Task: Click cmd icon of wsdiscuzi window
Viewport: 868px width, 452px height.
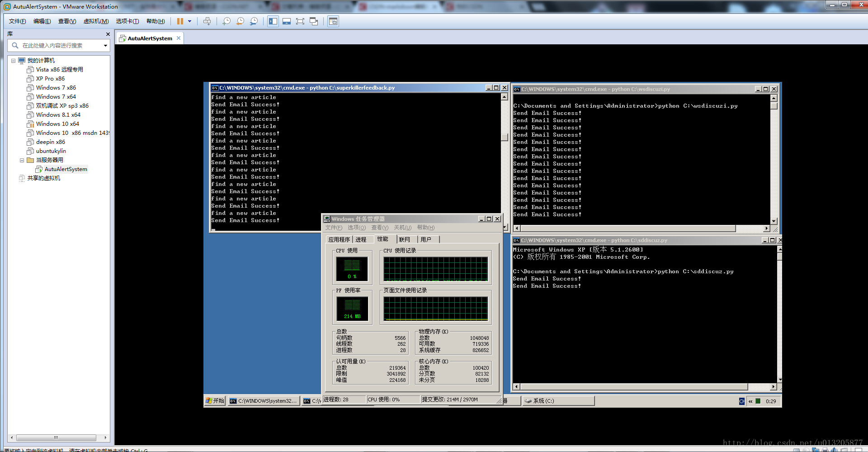Action: (516, 89)
